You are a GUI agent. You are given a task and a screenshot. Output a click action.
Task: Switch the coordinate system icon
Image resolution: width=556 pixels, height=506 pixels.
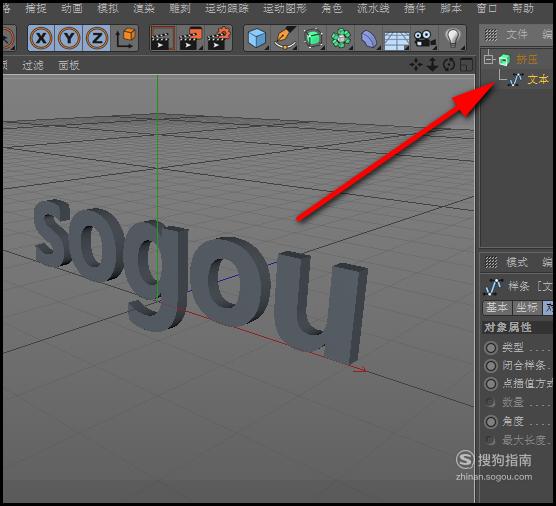point(125,38)
